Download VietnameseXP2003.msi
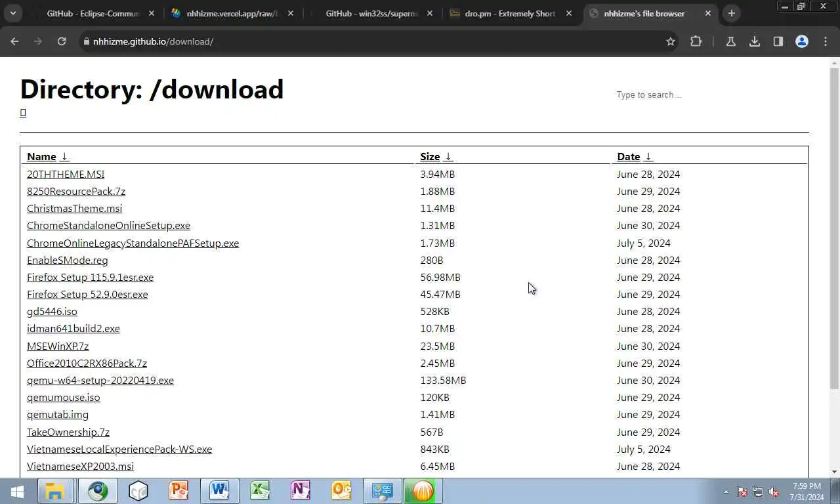 pos(80,466)
